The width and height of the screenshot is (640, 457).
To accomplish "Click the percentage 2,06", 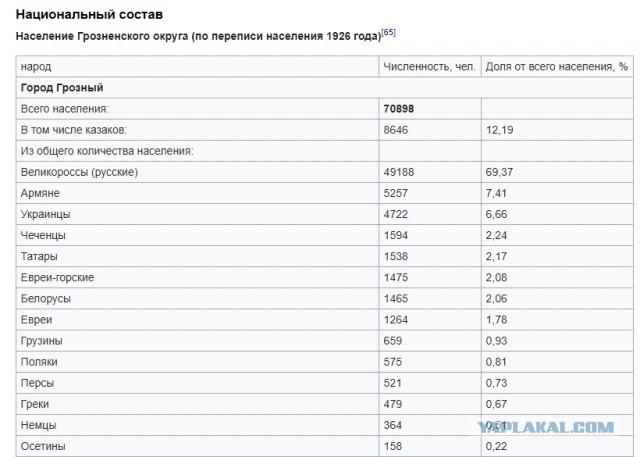I will pyautogui.click(x=496, y=299).
